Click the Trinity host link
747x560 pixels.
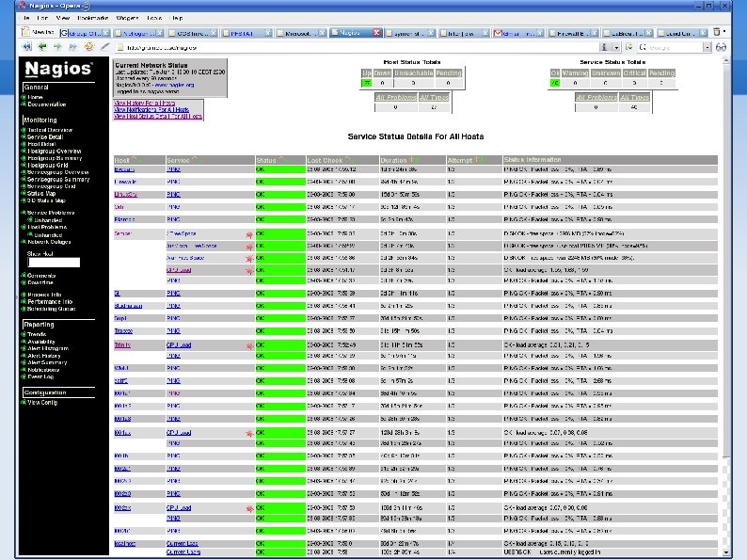pos(122,345)
